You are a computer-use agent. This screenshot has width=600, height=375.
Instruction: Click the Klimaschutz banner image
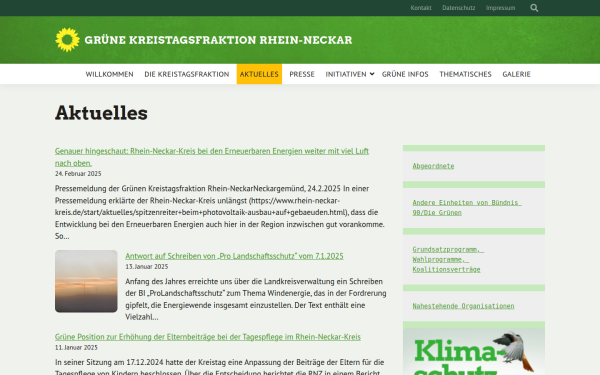474,352
